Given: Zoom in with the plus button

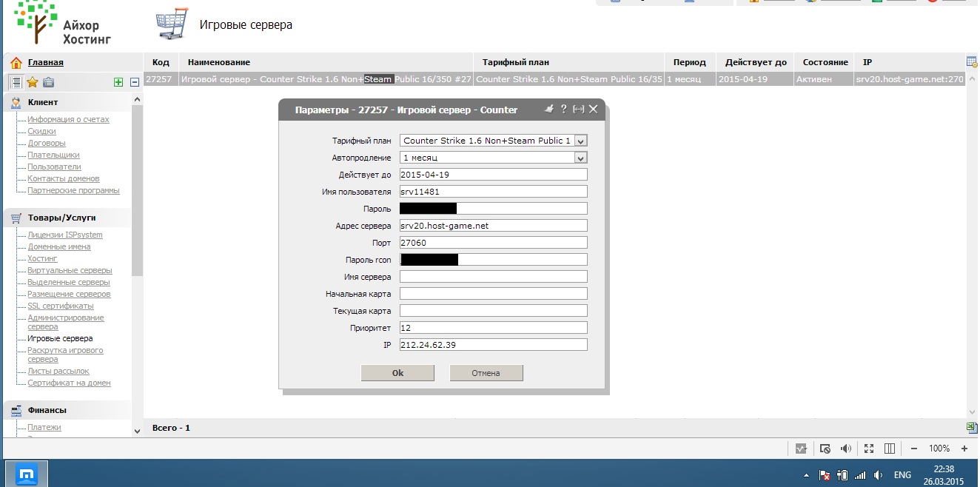Looking at the screenshot, I should [964, 449].
